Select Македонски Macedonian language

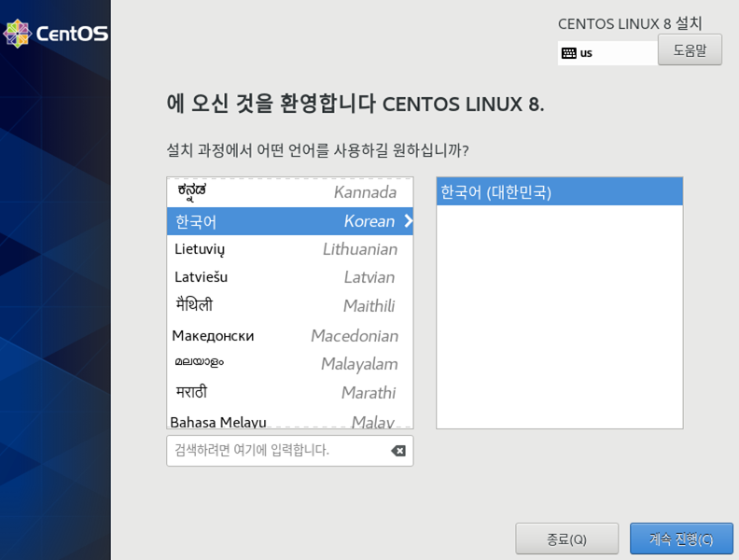290,336
